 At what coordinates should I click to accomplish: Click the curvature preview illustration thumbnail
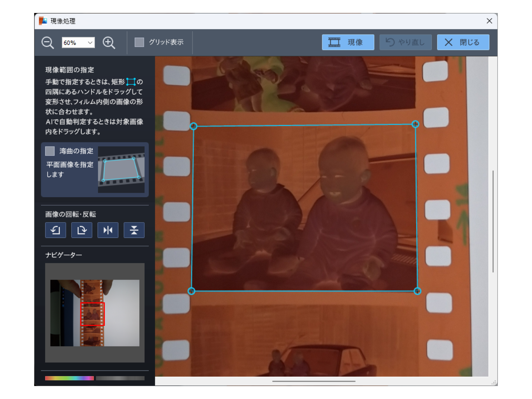click(121, 170)
